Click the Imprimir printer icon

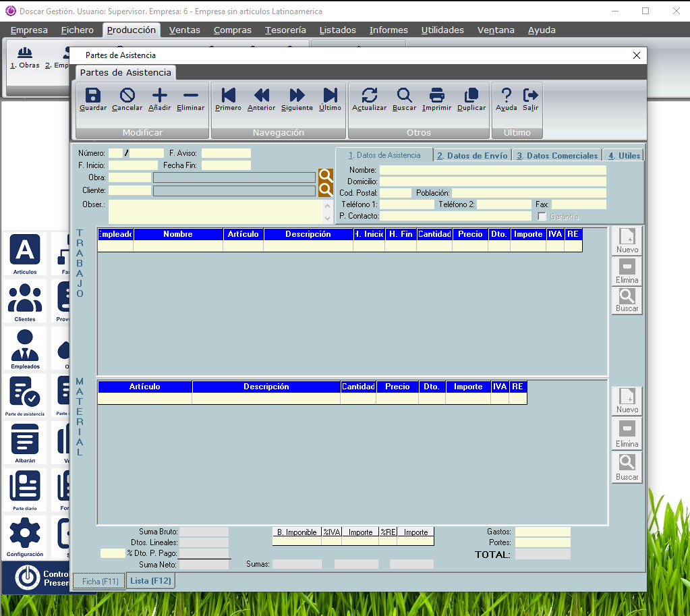point(437,96)
